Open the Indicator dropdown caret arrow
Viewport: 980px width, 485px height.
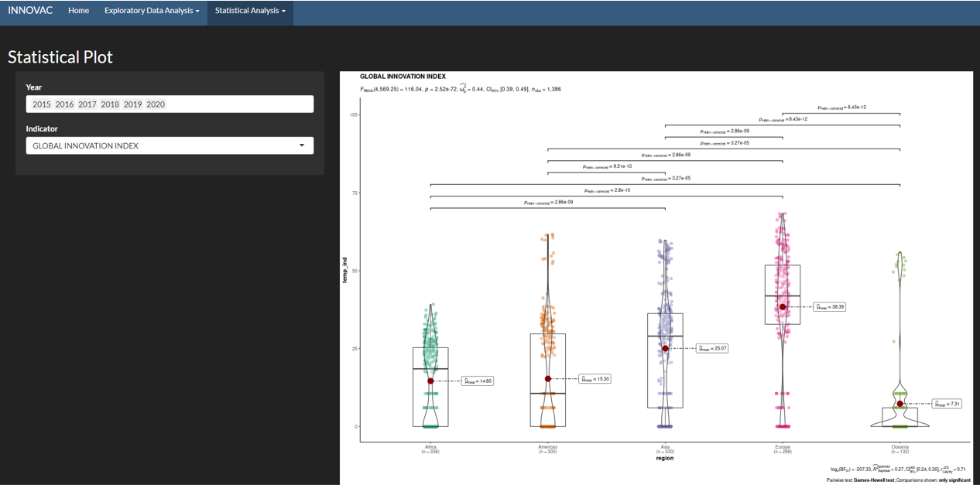pos(302,145)
